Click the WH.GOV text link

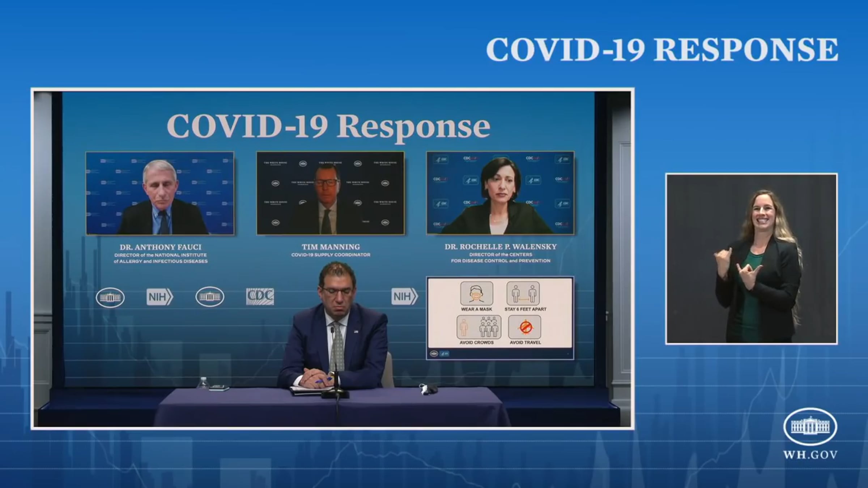[810, 455]
